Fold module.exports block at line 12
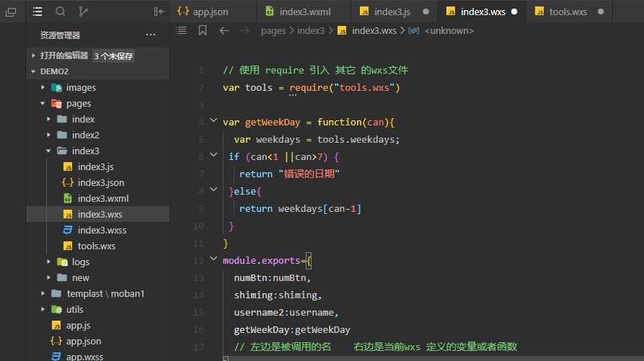Image resolution: width=644 pixels, height=361 pixels. click(x=213, y=259)
